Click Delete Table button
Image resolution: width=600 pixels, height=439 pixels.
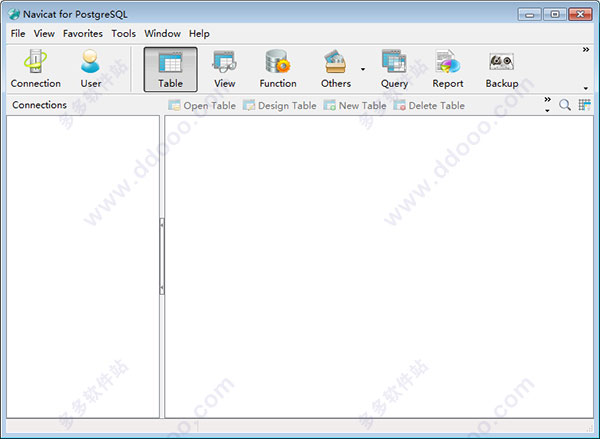point(429,105)
